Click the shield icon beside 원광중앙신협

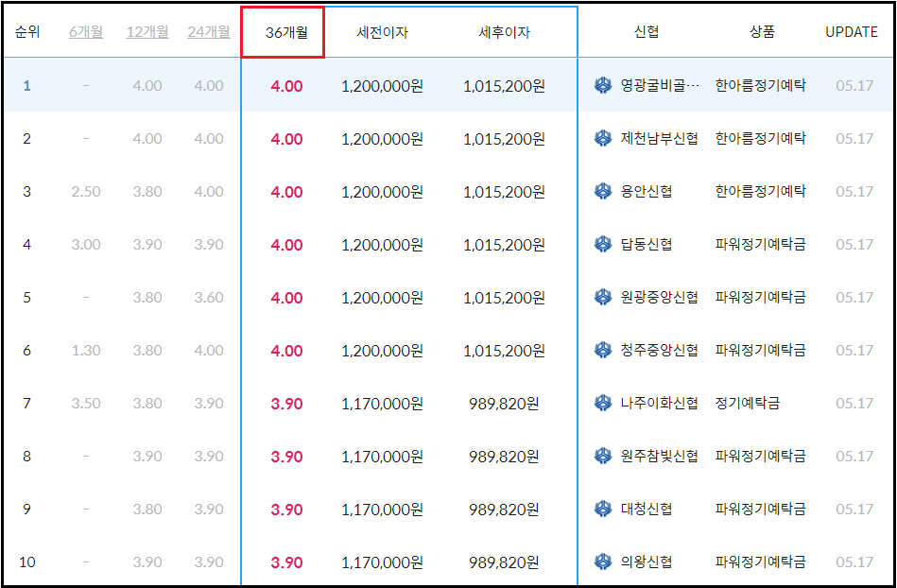(x=601, y=298)
